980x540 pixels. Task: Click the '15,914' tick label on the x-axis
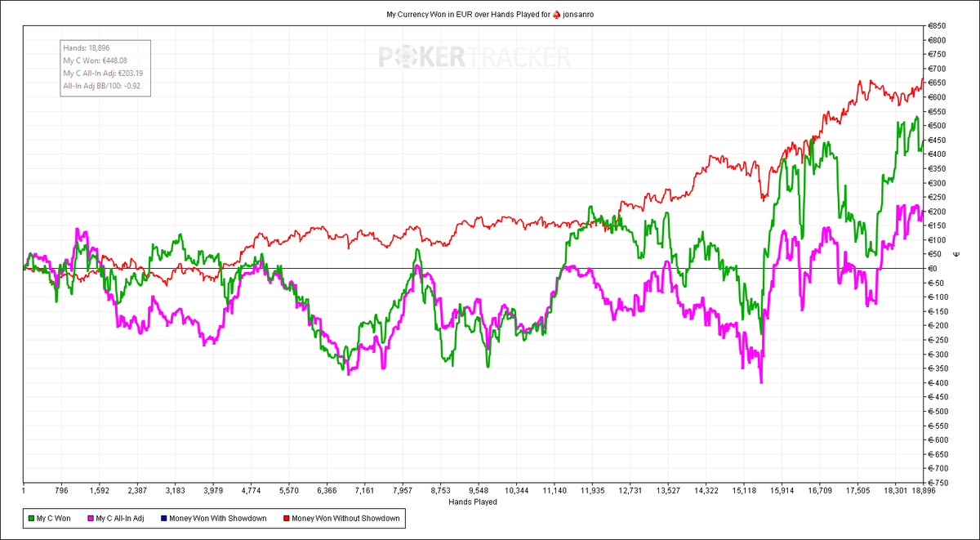(782, 491)
